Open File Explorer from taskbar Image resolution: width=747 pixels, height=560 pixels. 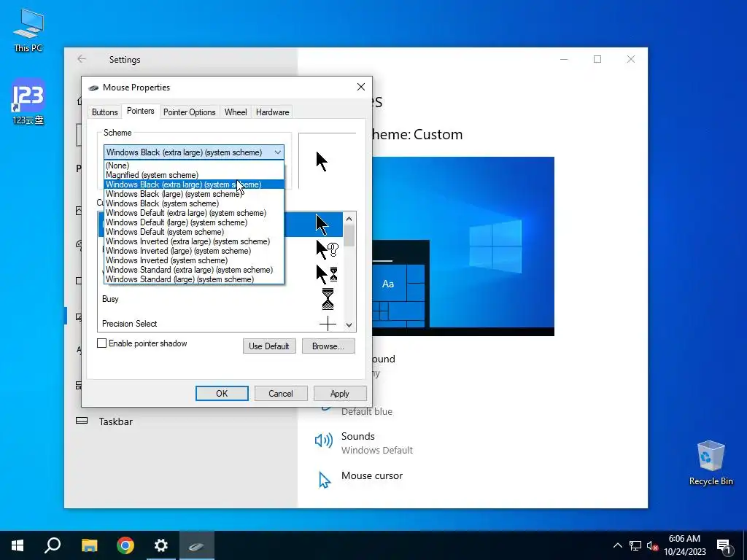(89, 545)
